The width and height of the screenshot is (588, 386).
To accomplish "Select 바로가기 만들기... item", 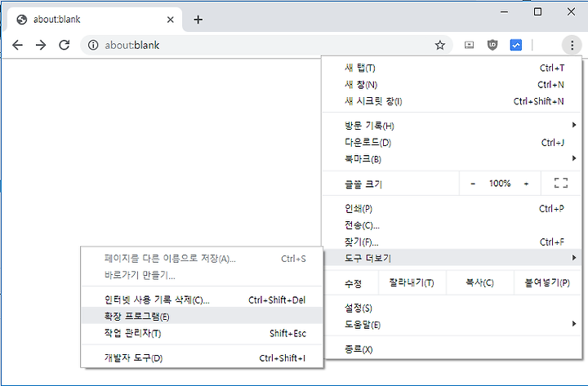I will coord(202,276).
